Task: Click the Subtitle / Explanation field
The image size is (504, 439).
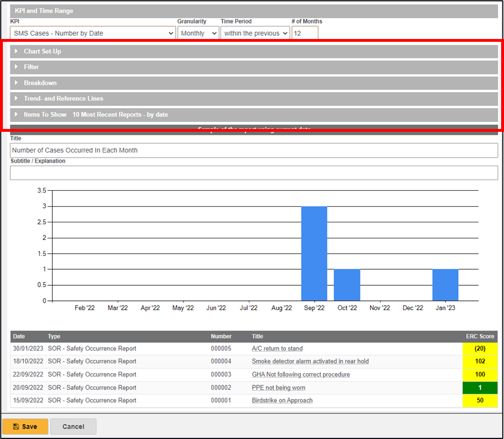Action: coord(253,173)
